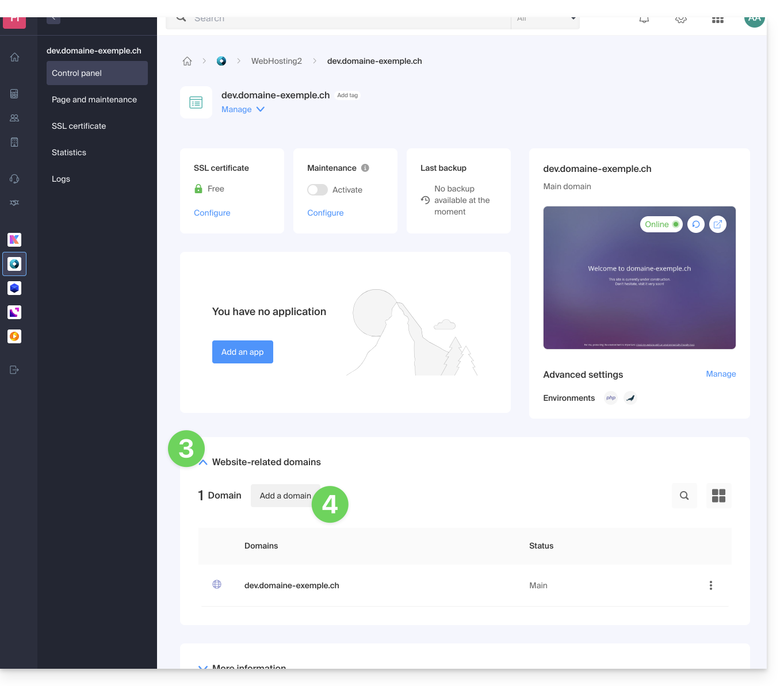Click the kSuite K app icon
Image resolution: width=784 pixels, height=686 pixels.
tap(15, 240)
